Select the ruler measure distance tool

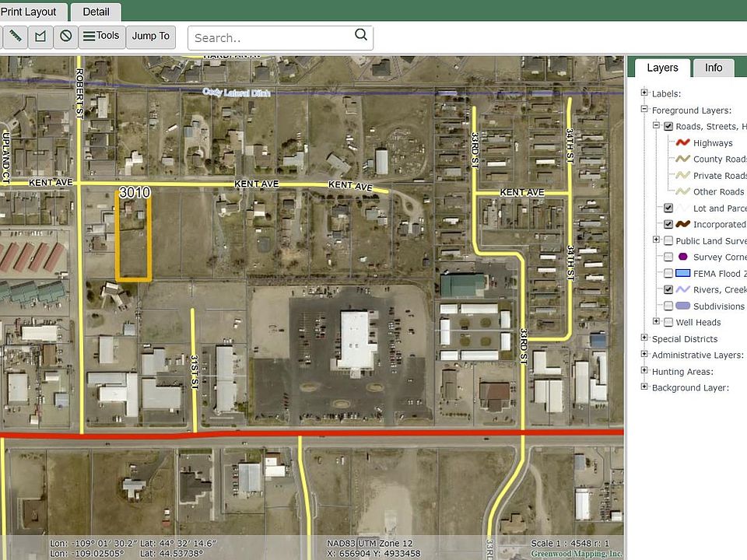click(x=16, y=37)
